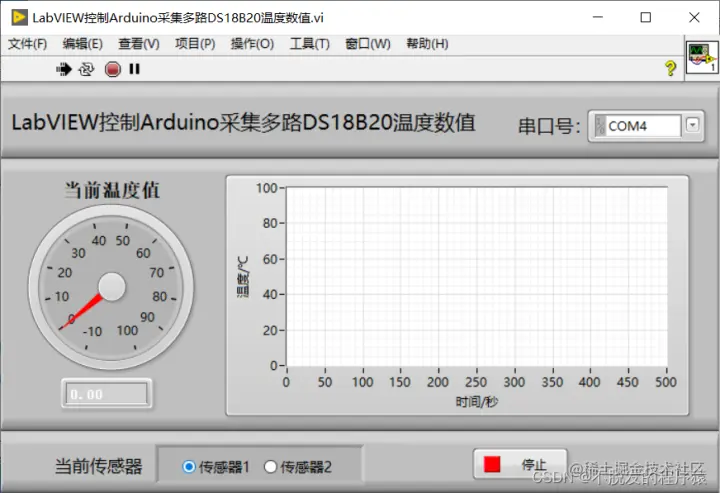The height and width of the screenshot is (493, 720).
Task: Click the red 停止 stop button
Action: pyautogui.click(x=520, y=465)
